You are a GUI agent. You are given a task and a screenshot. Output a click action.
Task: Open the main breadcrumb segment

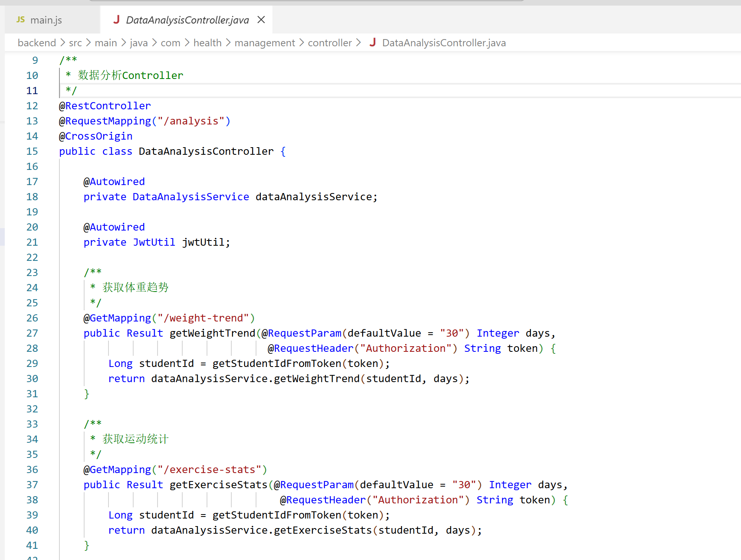coord(106,43)
